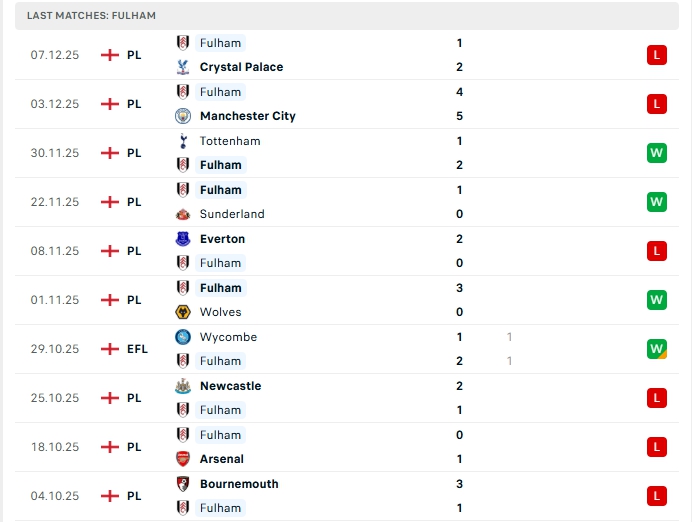Click the England flag on 22.11.25 row
692x522 pixels.
pyautogui.click(x=110, y=202)
